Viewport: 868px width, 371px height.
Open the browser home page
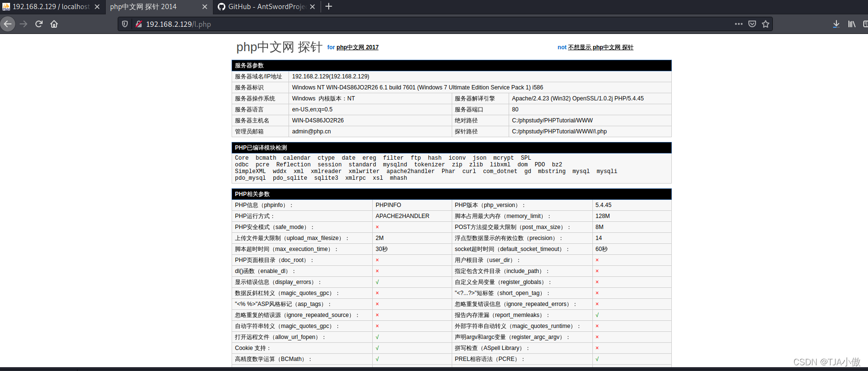pos(54,24)
